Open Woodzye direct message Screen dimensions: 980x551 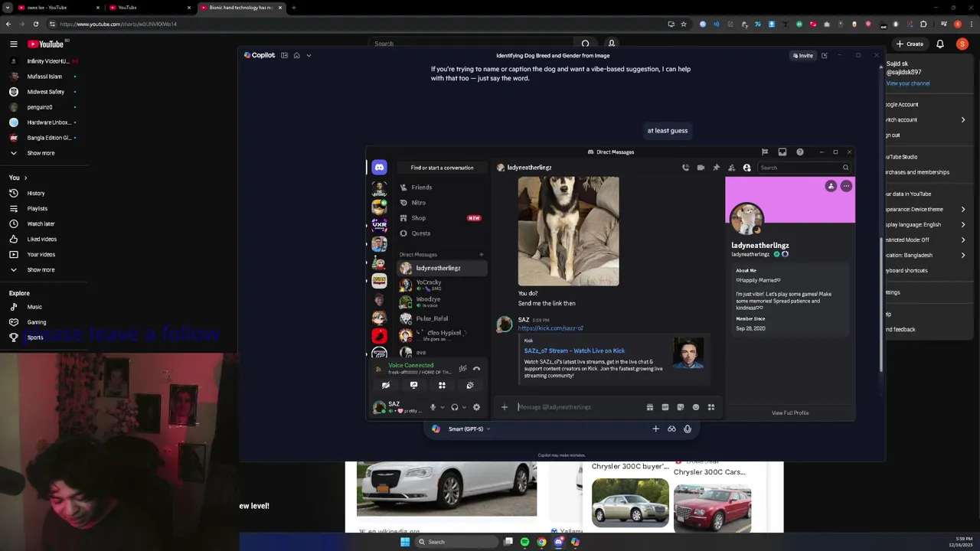click(441, 302)
